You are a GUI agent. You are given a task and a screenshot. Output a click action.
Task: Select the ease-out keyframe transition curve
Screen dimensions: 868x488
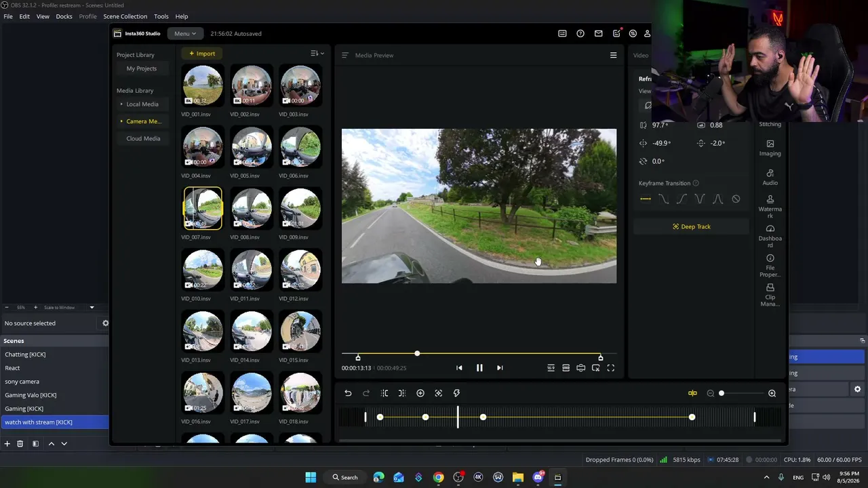coord(664,199)
